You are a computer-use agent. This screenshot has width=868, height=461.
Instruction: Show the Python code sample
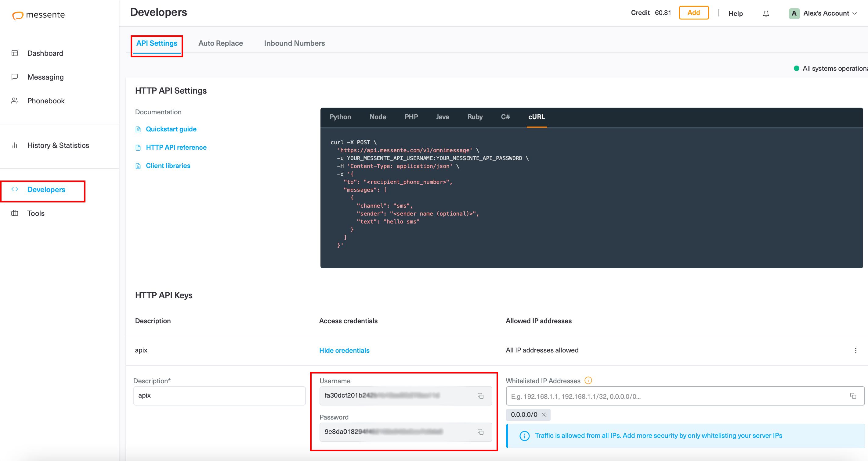point(340,117)
